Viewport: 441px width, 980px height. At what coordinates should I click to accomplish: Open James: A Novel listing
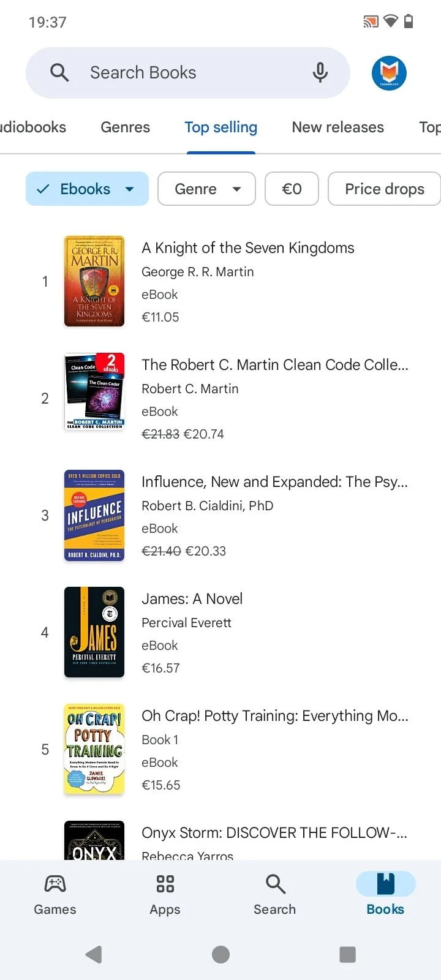192,599
